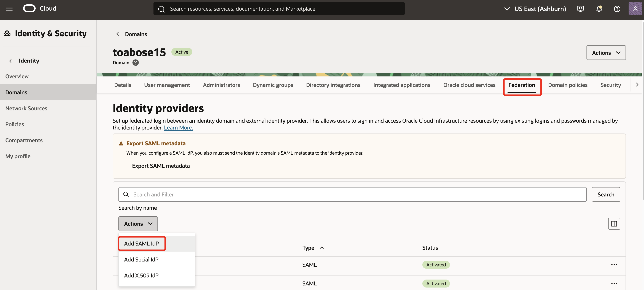Open the three-dot menu on the second SAML row
644x290 pixels.
[x=614, y=284]
